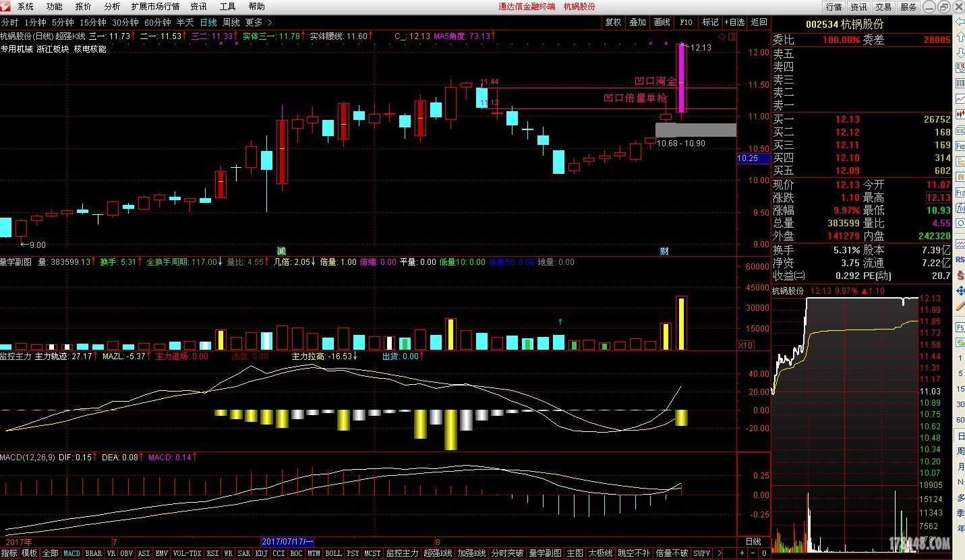Switch to 60分钟 period

pyautogui.click(x=158, y=22)
